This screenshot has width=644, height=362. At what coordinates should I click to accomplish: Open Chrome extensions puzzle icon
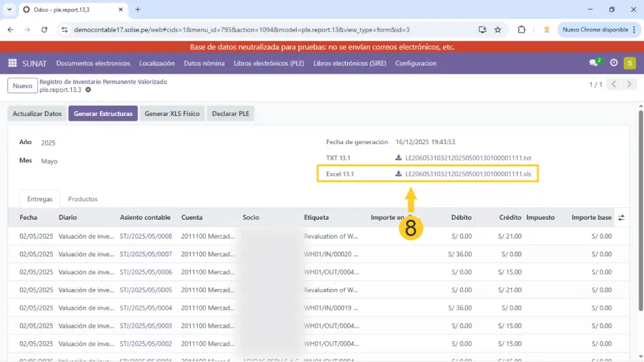[x=521, y=30]
